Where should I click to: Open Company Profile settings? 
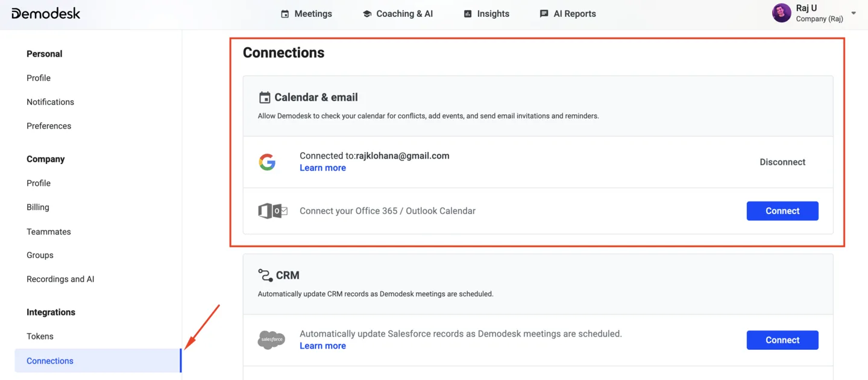pos(39,183)
